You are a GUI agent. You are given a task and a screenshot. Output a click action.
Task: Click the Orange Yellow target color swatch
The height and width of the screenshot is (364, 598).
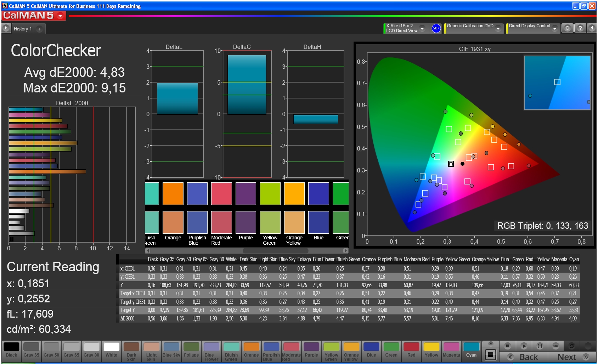pos(294,222)
